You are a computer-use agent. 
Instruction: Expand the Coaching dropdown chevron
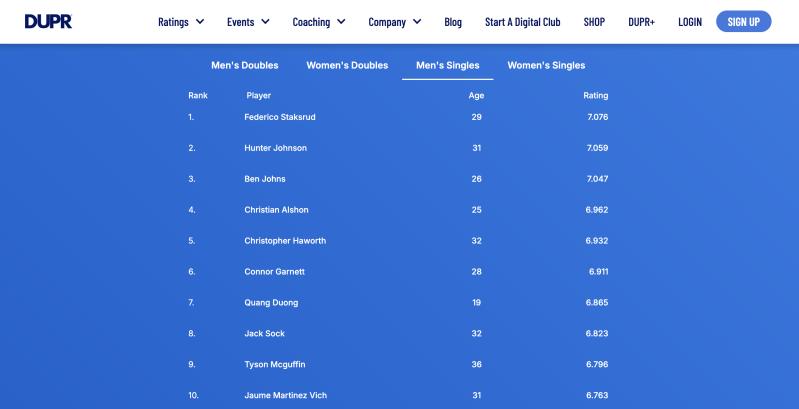(341, 22)
